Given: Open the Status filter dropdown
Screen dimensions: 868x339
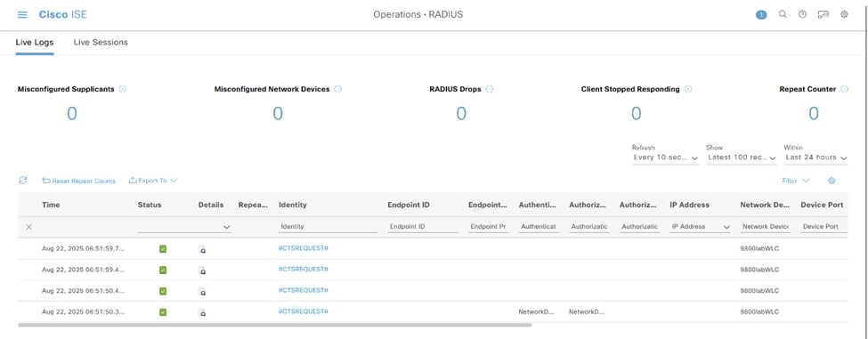Looking at the screenshot, I should point(184,227).
